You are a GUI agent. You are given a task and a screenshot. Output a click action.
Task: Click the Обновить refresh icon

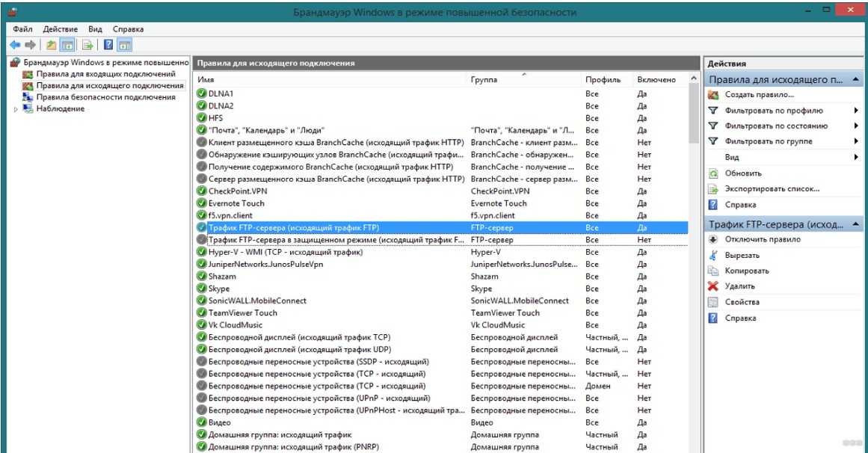[713, 173]
